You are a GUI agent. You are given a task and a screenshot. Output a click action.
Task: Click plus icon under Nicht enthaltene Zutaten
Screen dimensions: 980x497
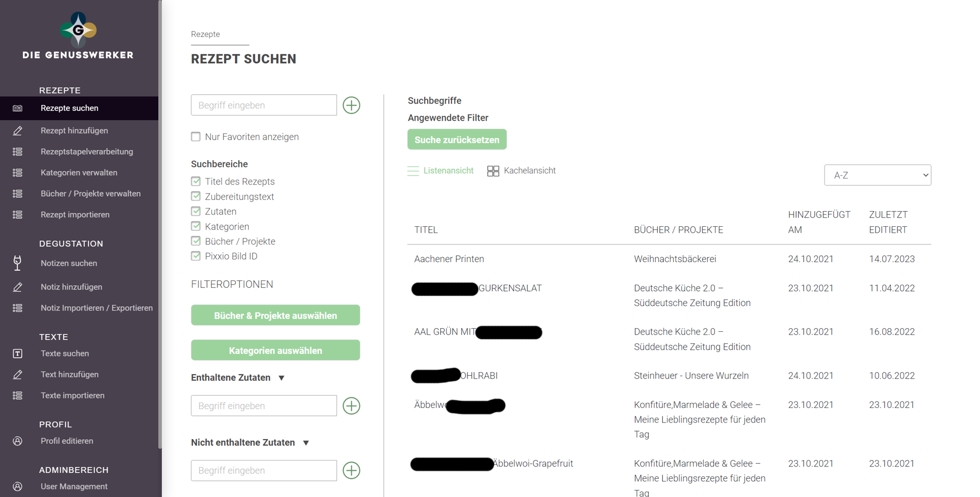pyautogui.click(x=351, y=470)
